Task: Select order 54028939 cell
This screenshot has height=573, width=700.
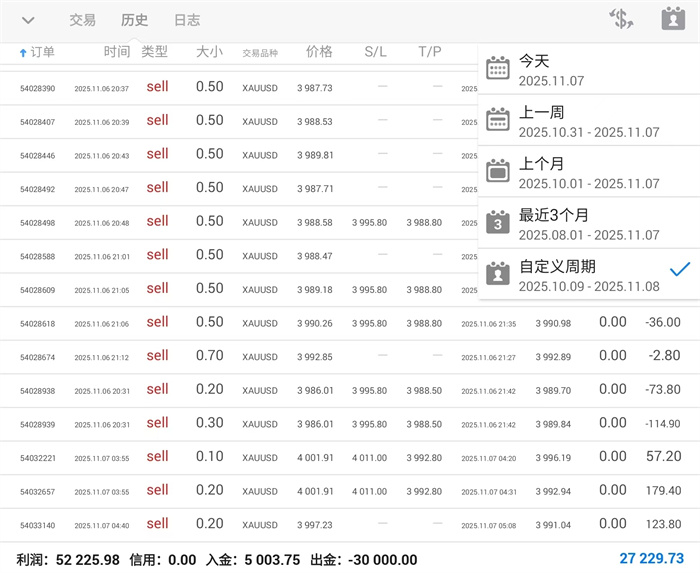Action: [38, 424]
